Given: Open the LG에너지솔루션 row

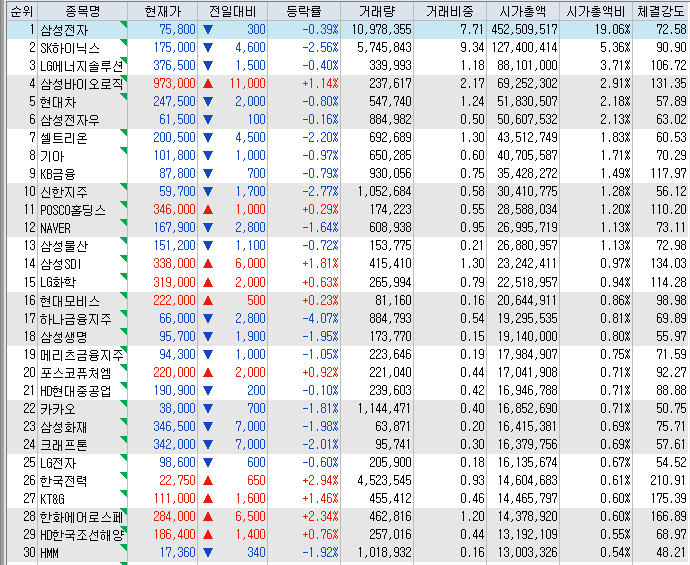Looking at the screenshot, I should pyautogui.click(x=348, y=66).
